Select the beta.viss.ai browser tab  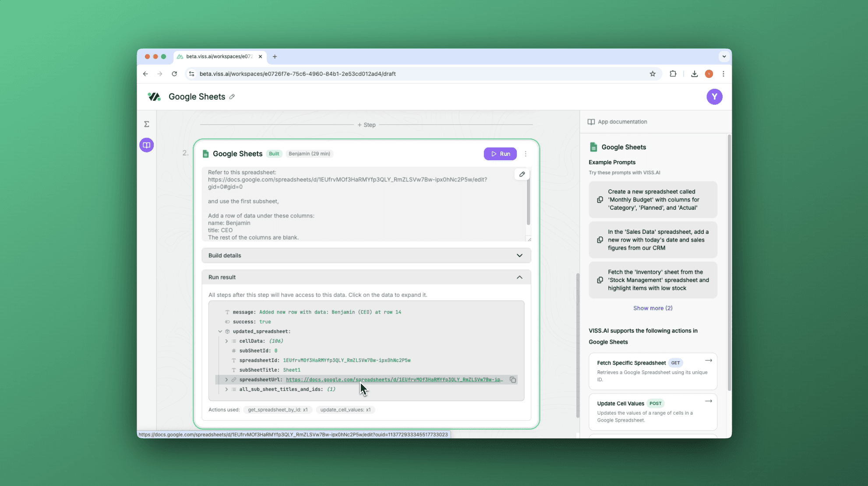pyautogui.click(x=219, y=56)
